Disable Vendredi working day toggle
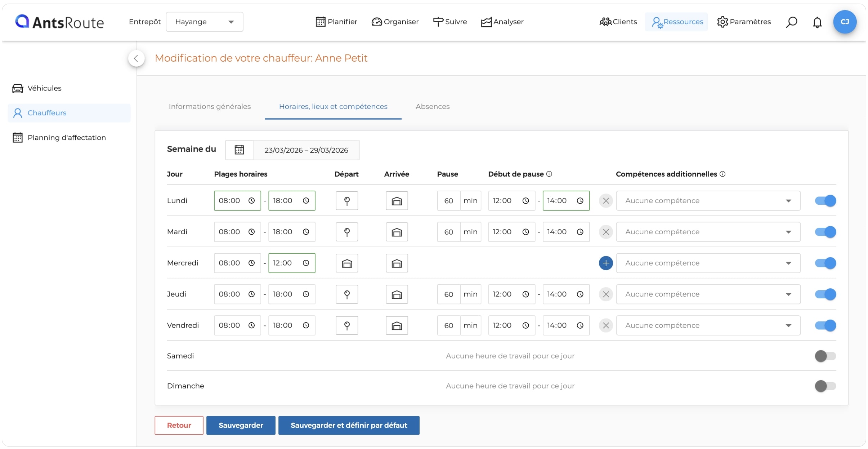 825,325
